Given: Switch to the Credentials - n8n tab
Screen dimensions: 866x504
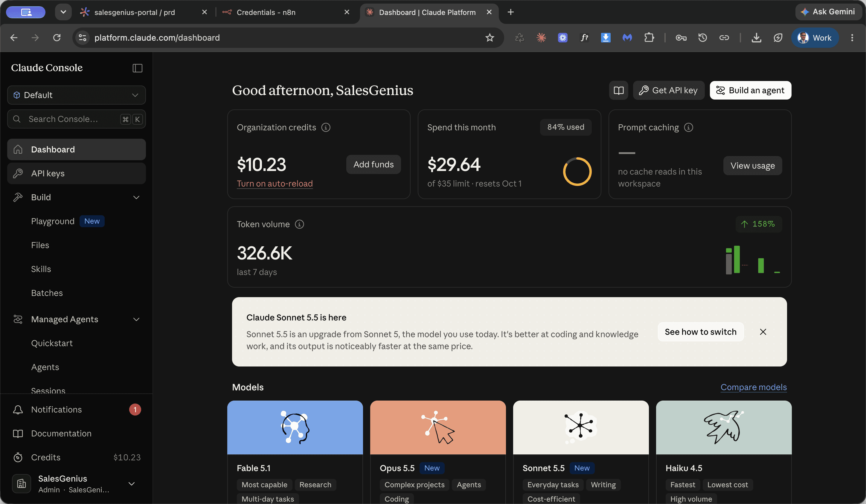Looking at the screenshot, I should [266, 12].
